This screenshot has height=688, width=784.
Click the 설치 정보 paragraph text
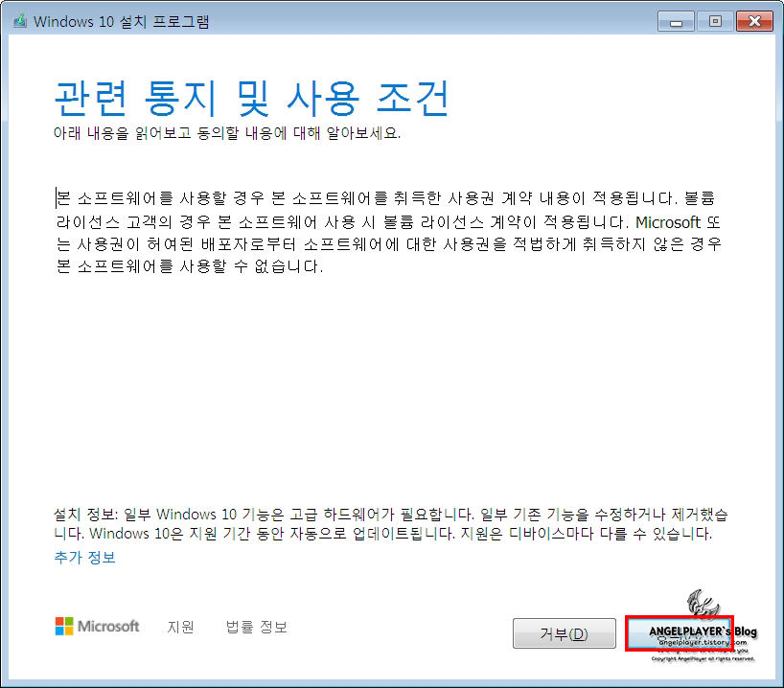[x=390, y=523]
